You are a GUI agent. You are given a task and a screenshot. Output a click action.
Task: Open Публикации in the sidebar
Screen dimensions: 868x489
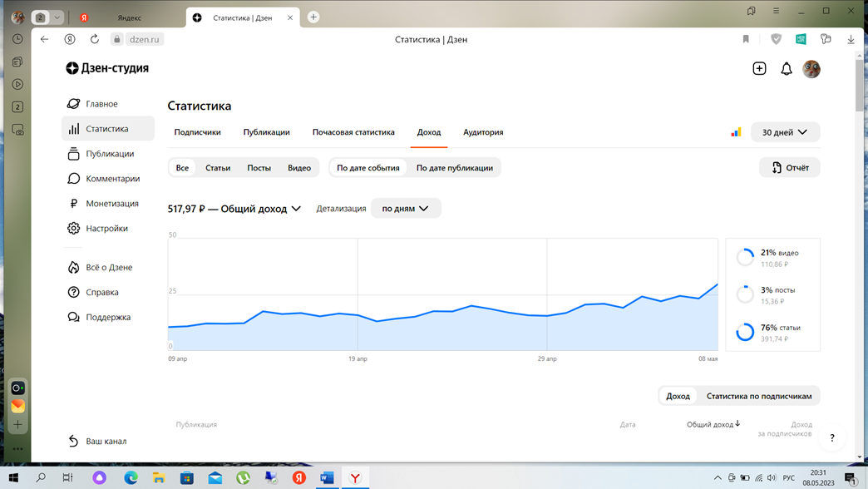click(x=108, y=153)
